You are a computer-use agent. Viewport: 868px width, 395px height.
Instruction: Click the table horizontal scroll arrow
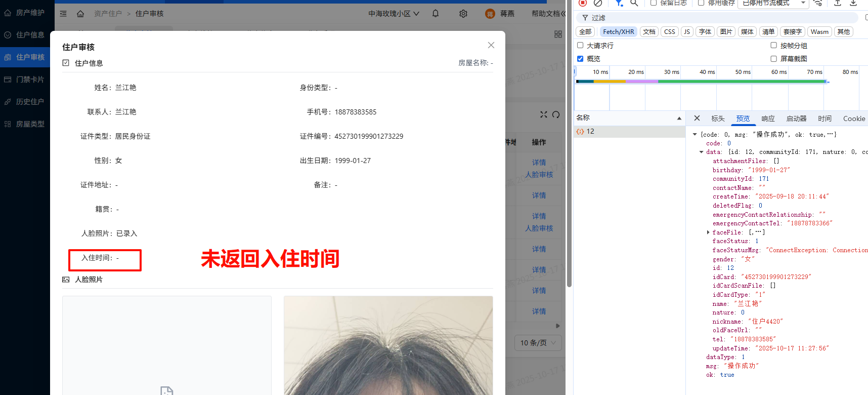pos(558,326)
